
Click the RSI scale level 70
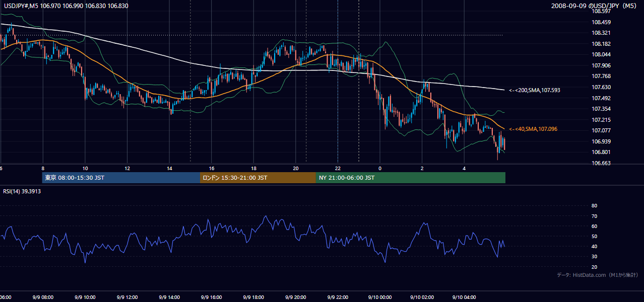pyautogui.click(x=594, y=216)
